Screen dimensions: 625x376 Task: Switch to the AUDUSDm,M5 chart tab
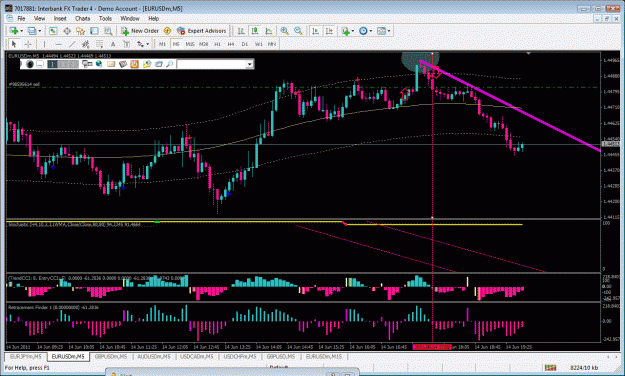tap(154, 356)
